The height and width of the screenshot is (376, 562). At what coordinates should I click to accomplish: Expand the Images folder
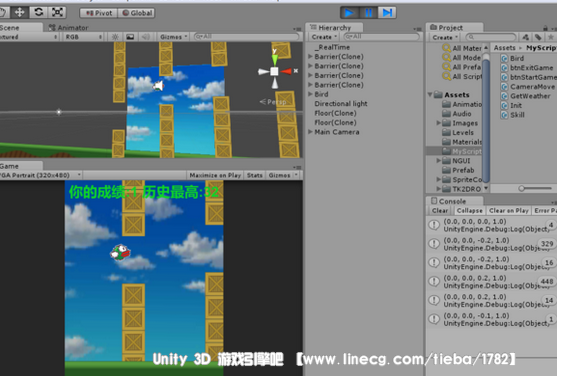[438, 123]
